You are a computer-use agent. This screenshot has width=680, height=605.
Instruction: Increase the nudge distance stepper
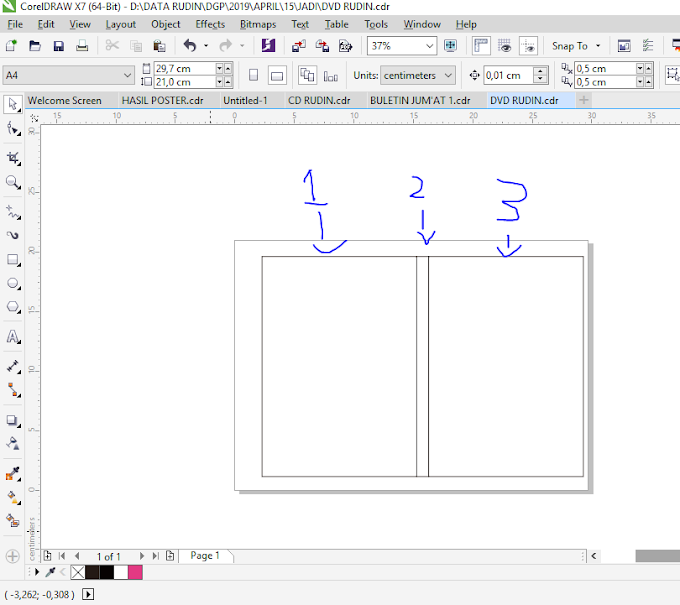[x=540, y=71]
